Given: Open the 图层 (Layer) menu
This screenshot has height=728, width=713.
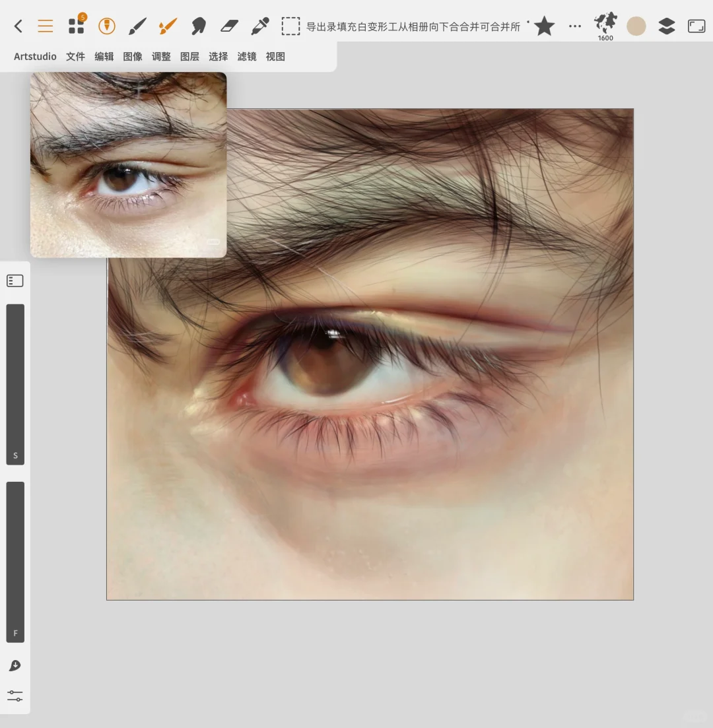Looking at the screenshot, I should (189, 57).
